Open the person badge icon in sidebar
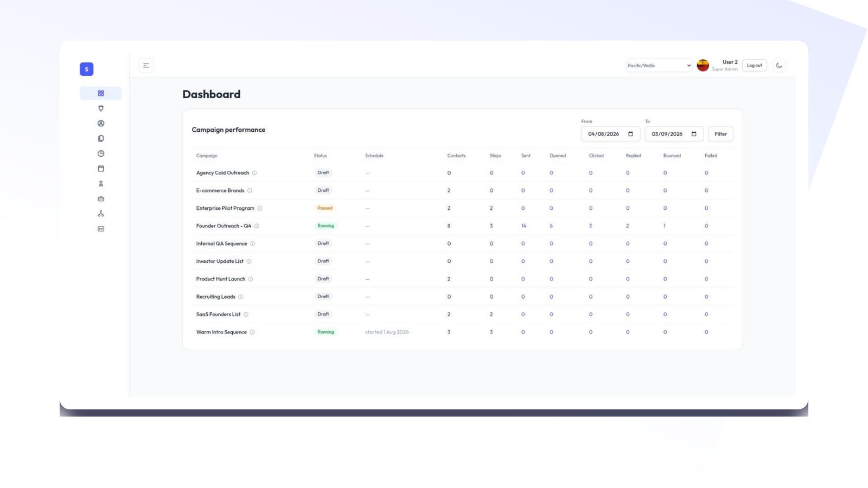The image size is (868, 488). click(101, 184)
